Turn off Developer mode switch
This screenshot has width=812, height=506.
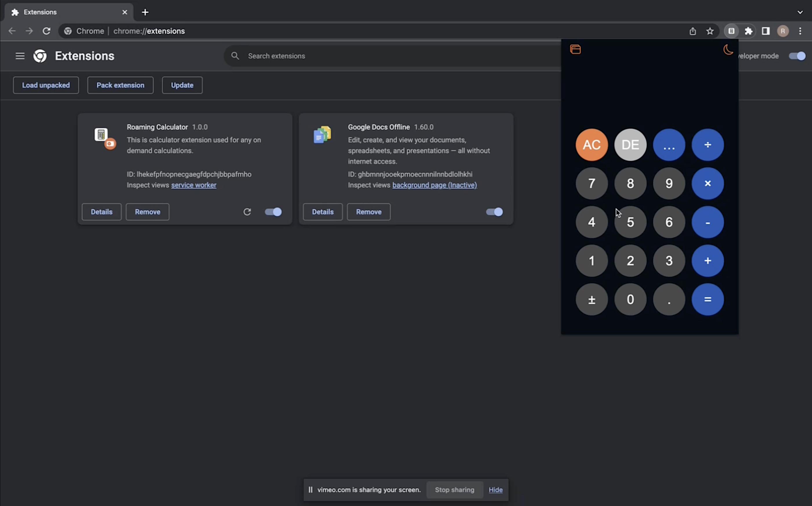pyautogui.click(x=797, y=56)
